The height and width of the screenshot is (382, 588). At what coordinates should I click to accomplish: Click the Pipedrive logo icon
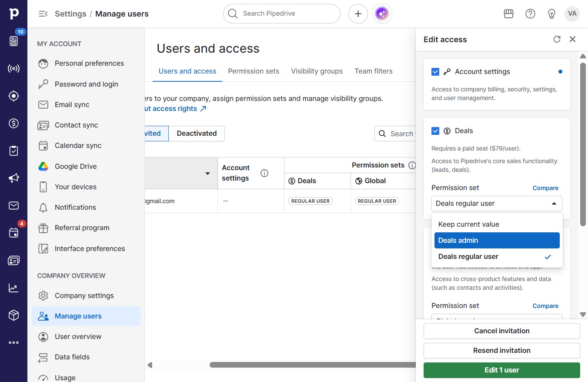13,13
